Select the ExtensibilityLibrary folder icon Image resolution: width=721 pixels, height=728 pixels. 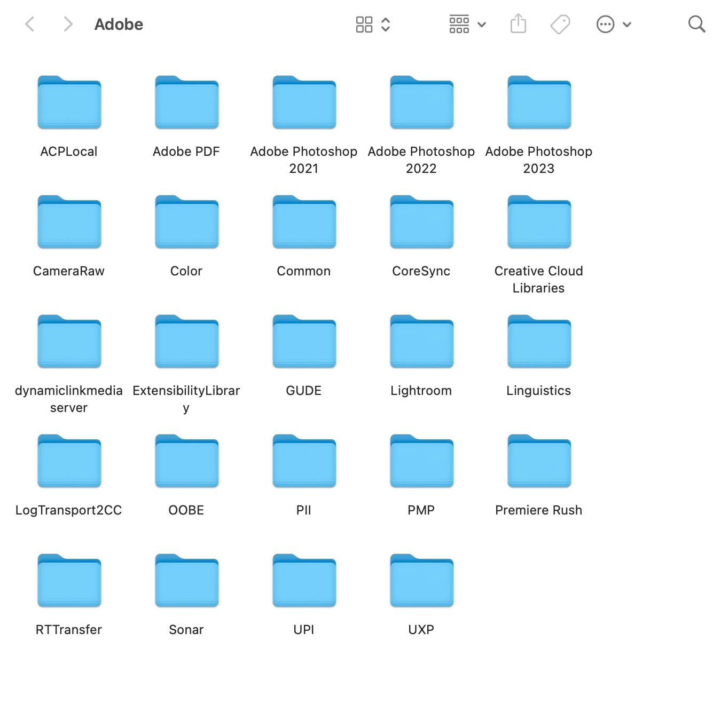point(187,342)
